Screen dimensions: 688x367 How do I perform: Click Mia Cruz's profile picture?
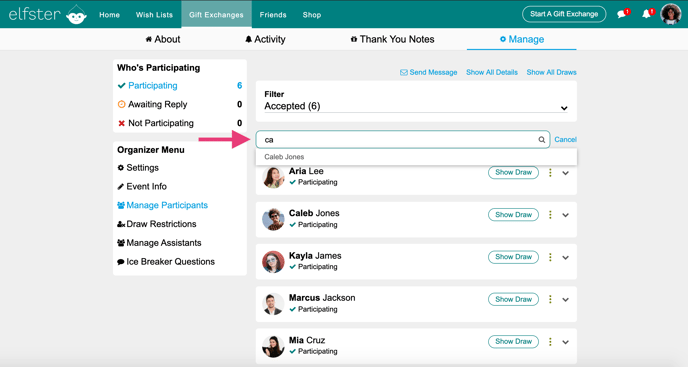pyautogui.click(x=273, y=346)
